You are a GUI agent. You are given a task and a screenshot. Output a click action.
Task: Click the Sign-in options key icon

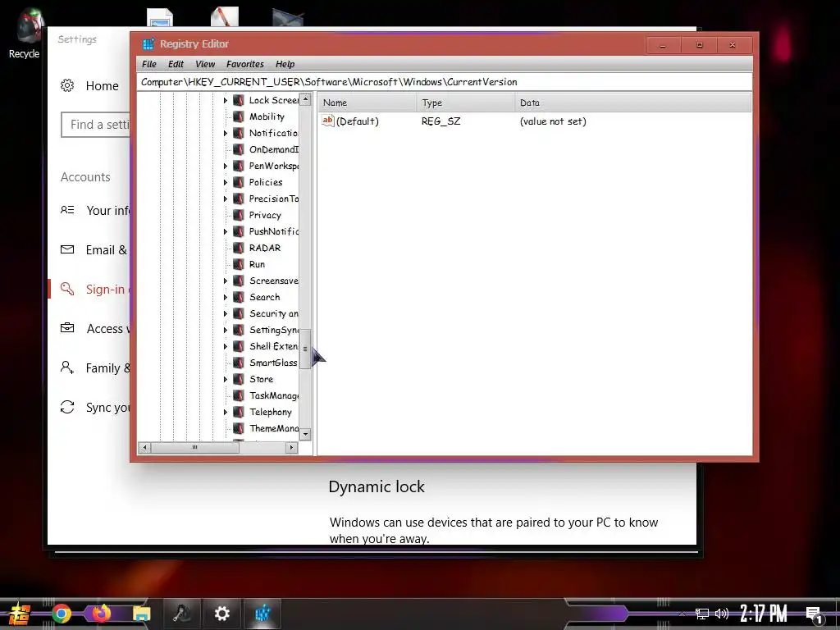tap(67, 290)
